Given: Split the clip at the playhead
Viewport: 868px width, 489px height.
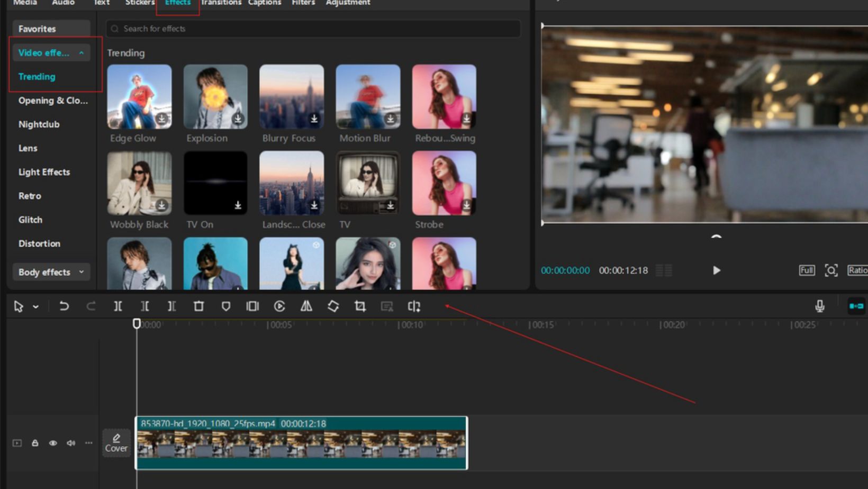Looking at the screenshot, I should tap(118, 306).
